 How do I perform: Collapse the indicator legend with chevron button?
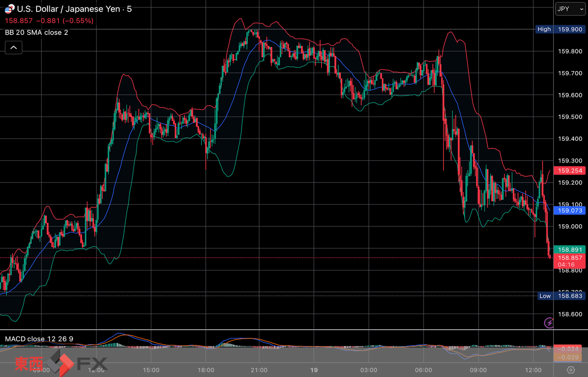14,48
